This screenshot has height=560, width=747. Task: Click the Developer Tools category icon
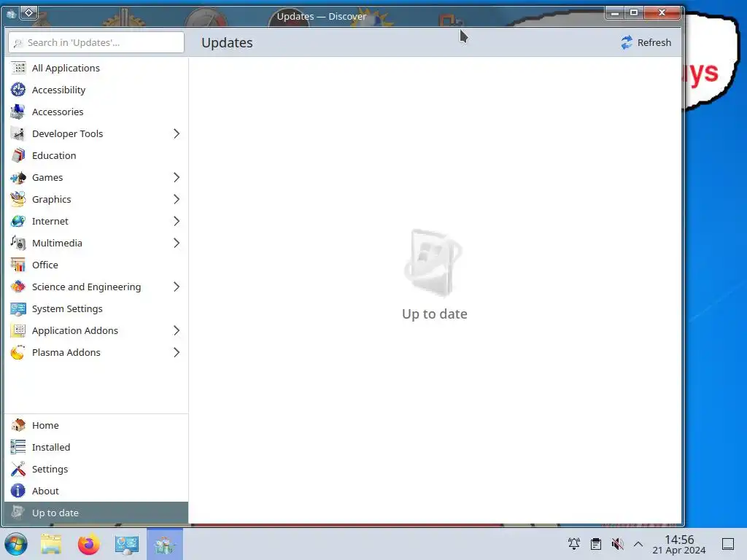(x=18, y=134)
